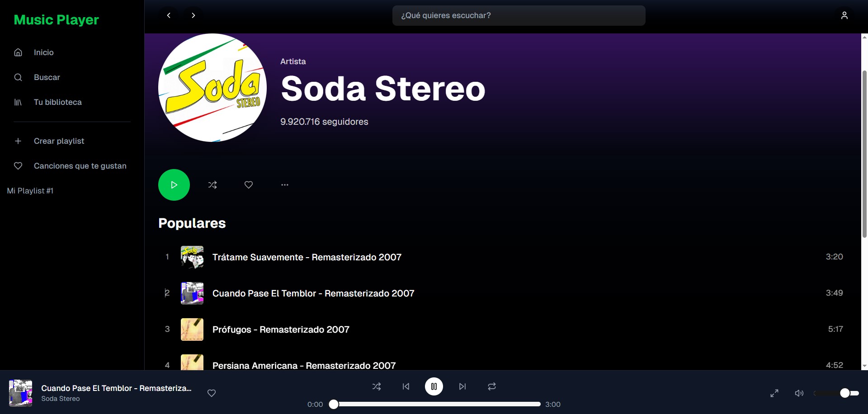Adjust the volume slider handle

pyautogui.click(x=845, y=393)
